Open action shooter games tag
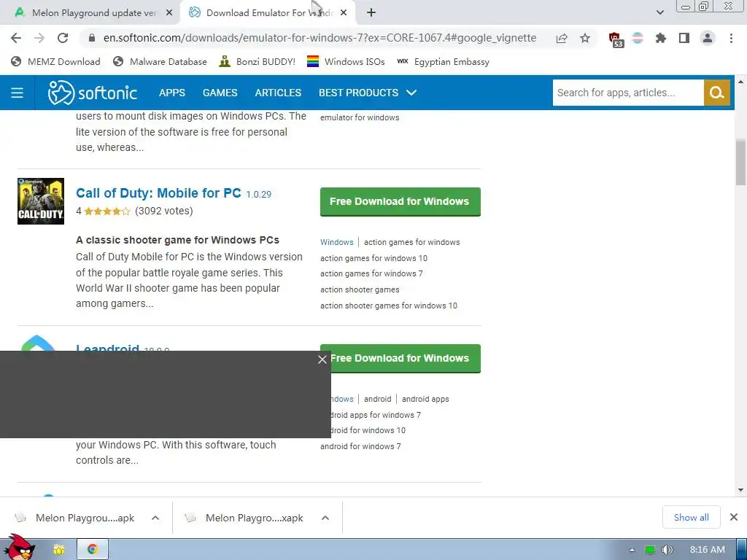 click(360, 289)
